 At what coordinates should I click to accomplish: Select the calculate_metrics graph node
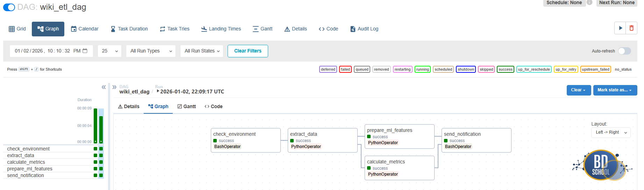[400, 168]
